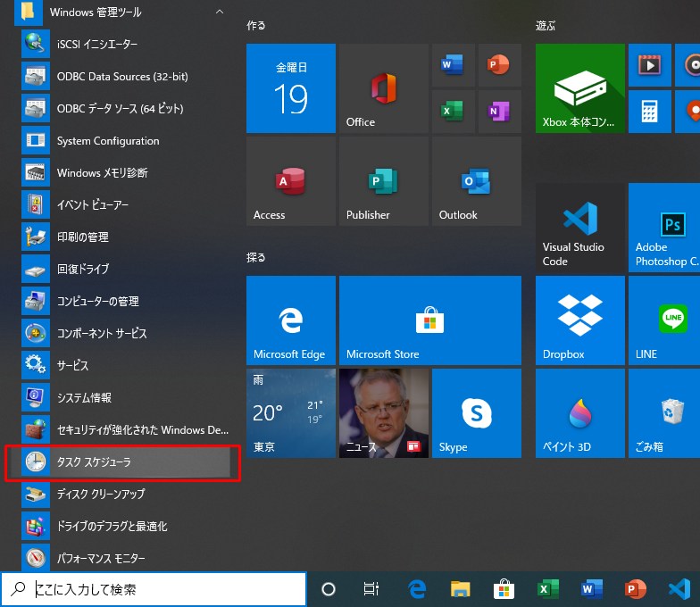Open the Office tile
This screenshot has width=700, height=607.
click(x=383, y=88)
